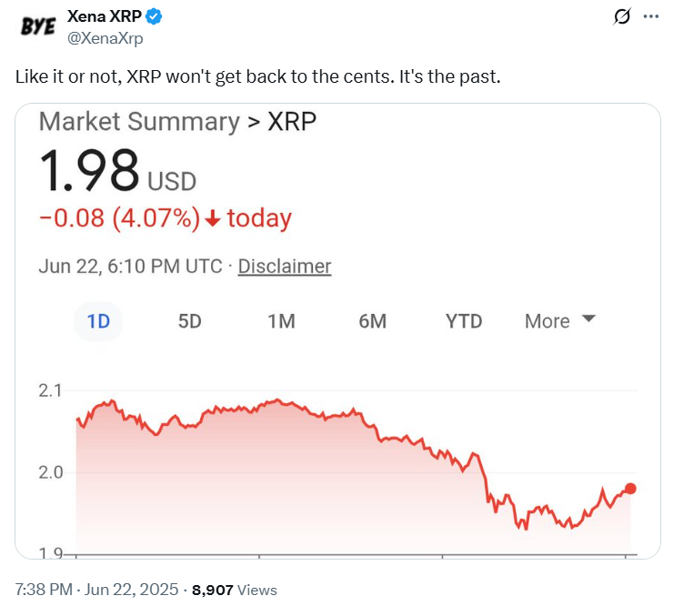Switch to the 5D chart range
Screen dimensions: 673x616
pos(189,321)
